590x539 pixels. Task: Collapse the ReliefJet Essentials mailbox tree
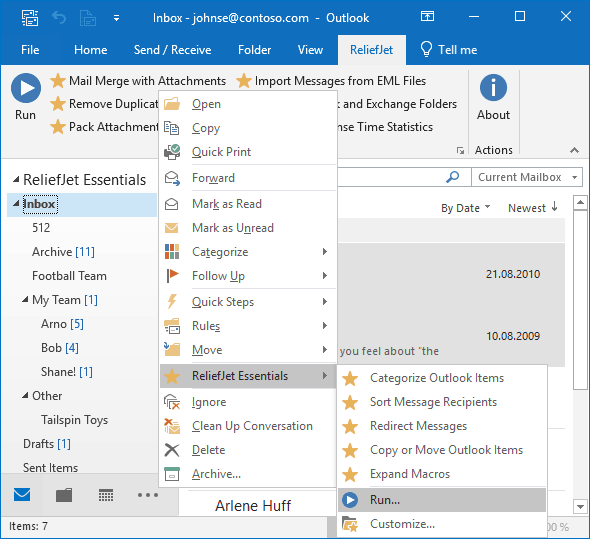tap(16, 180)
